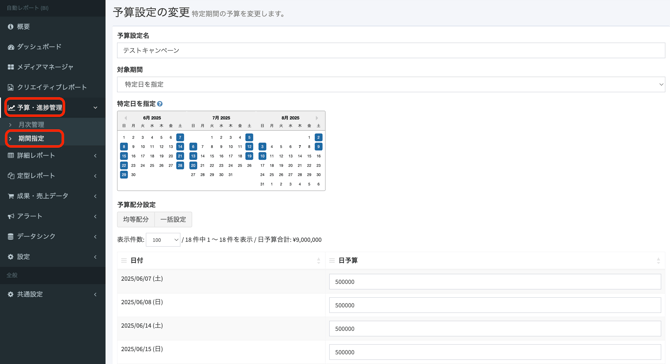
Task: Deselect July 20 in the calendar
Action: pyautogui.click(x=193, y=165)
